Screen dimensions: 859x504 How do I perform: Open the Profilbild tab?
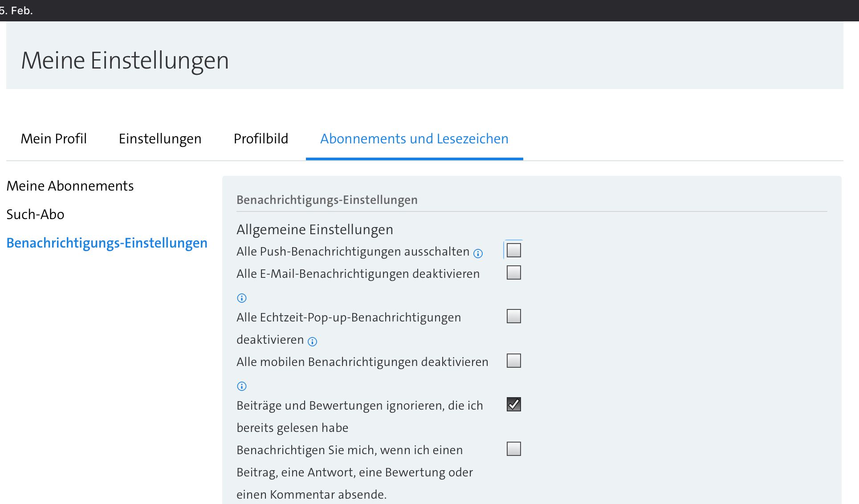(x=261, y=139)
